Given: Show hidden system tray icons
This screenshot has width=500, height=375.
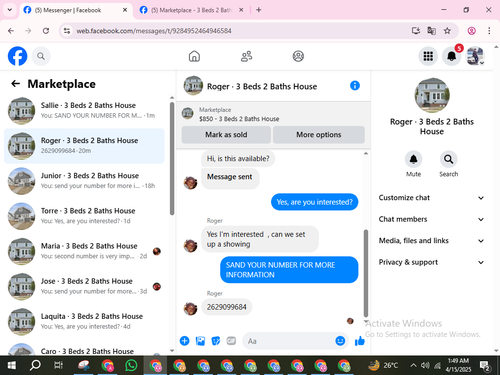Looking at the screenshot, I should pyautogui.click(x=413, y=365).
